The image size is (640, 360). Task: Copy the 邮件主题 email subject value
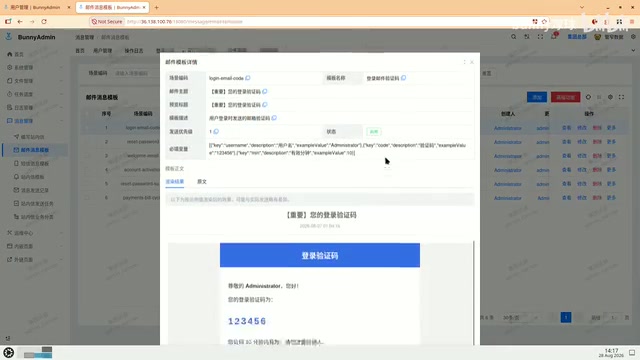pyautogui.click(x=264, y=91)
